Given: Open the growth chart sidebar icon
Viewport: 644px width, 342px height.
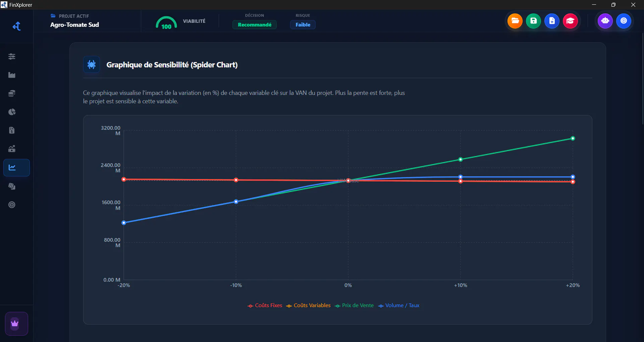Looking at the screenshot, I should click(12, 149).
